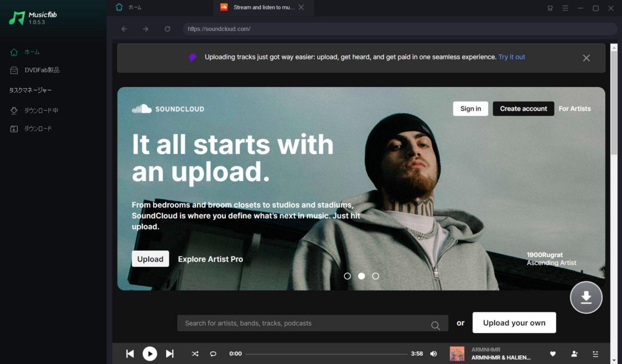Select the second carousel dot

(361, 276)
